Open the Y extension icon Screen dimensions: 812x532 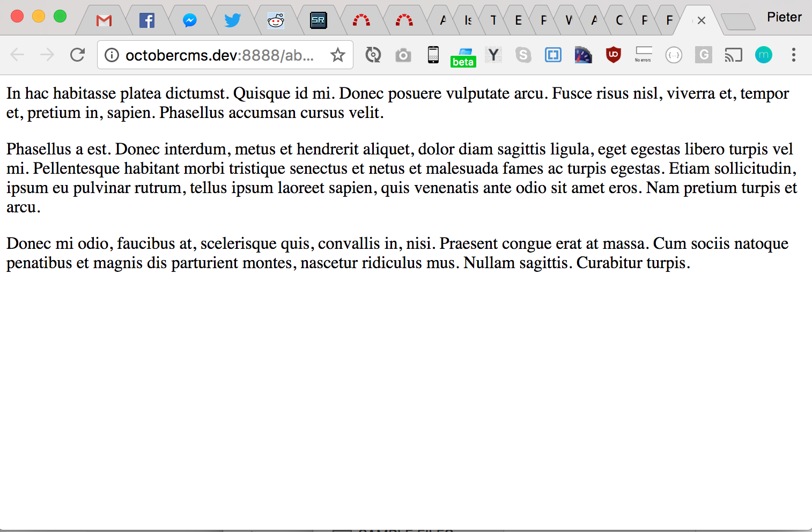click(493, 55)
